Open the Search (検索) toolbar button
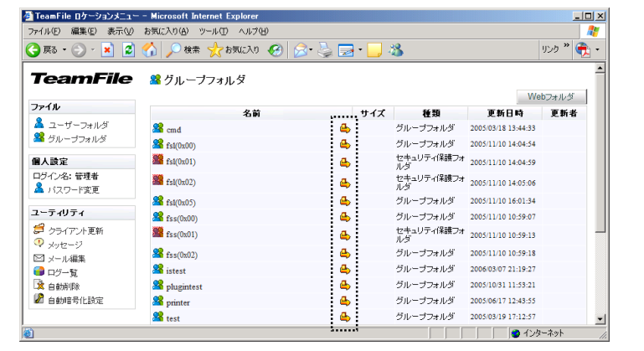644x351 pixels. tap(182, 49)
